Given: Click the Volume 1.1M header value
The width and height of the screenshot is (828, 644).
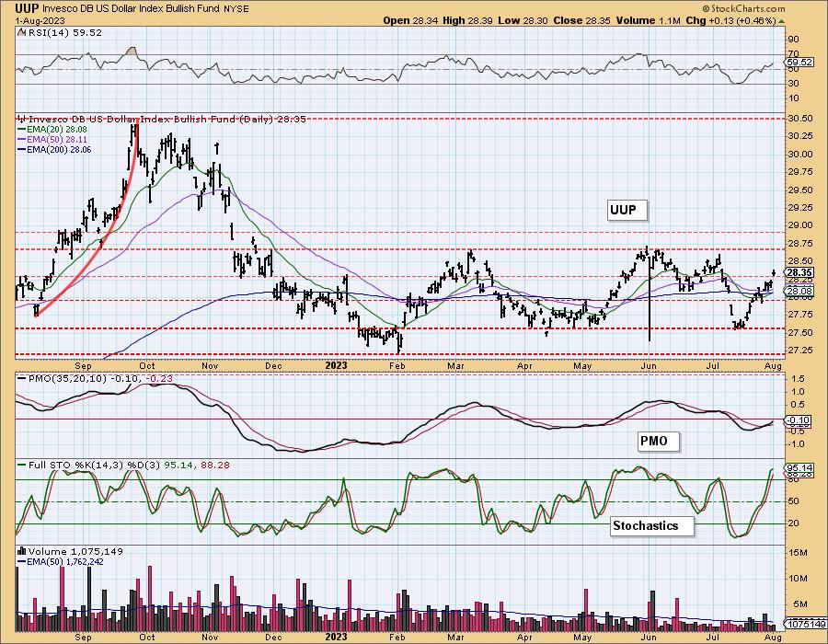Looking at the screenshot, I should coord(648,20).
